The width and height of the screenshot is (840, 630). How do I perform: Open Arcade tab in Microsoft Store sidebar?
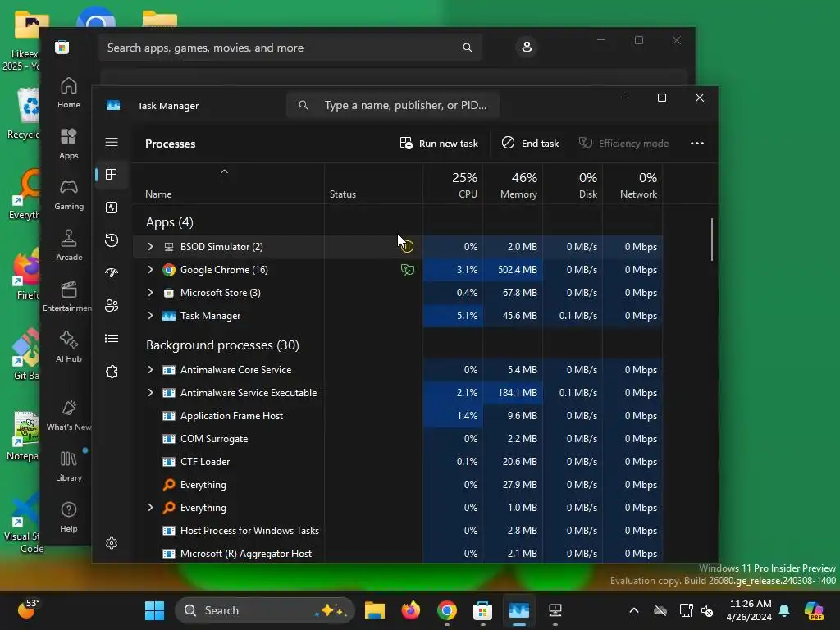pyautogui.click(x=69, y=245)
